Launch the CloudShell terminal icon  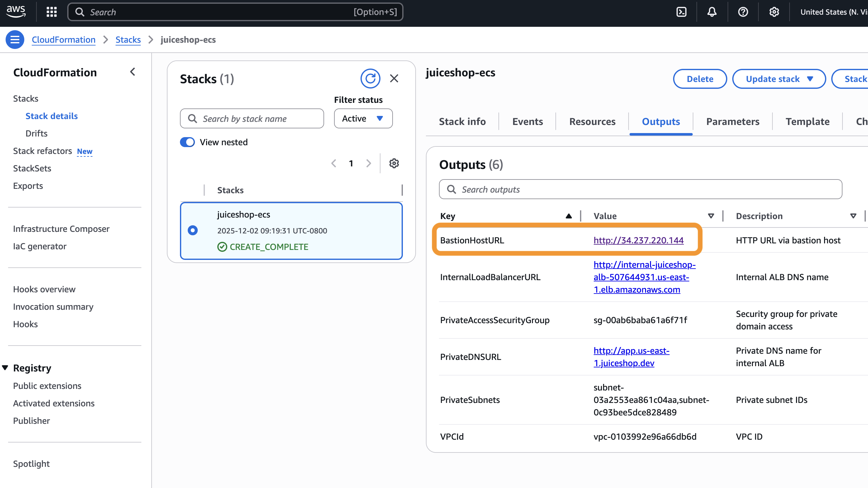click(x=681, y=12)
